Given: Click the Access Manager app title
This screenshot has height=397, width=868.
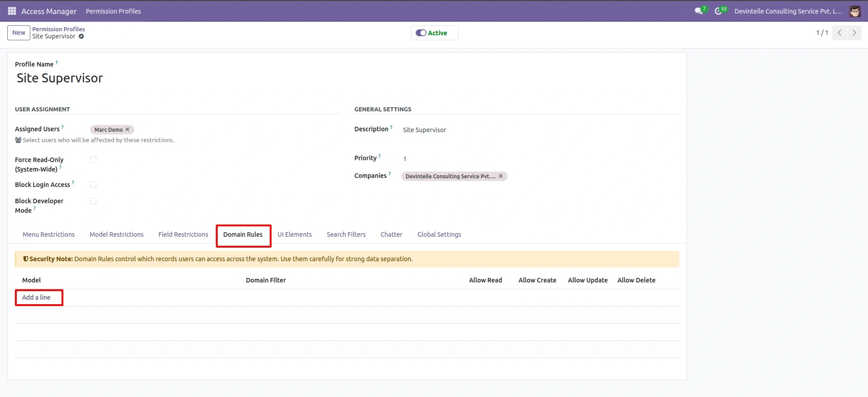Looking at the screenshot, I should (49, 11).
